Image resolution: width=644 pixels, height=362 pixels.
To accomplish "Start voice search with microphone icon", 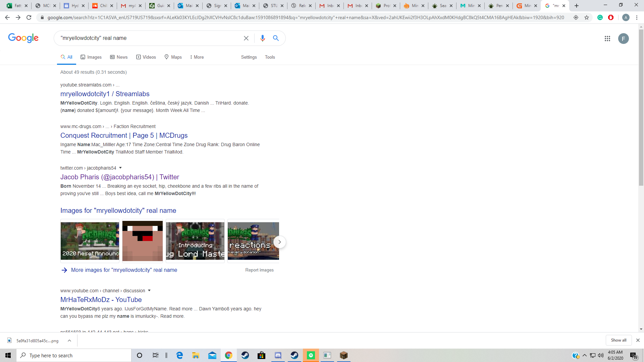I will point(263,38).
